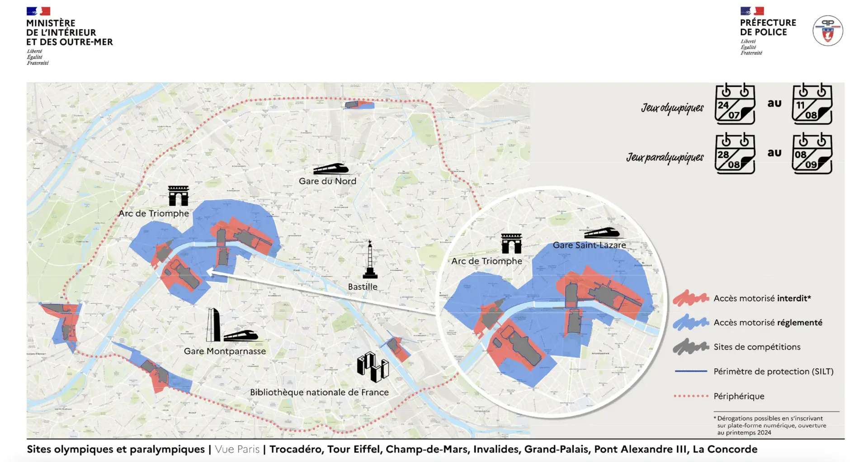Image resolution: width=868 pixels, height=462 pixels.
Task: Select the Bastille column icon
Action: [370, 259]
